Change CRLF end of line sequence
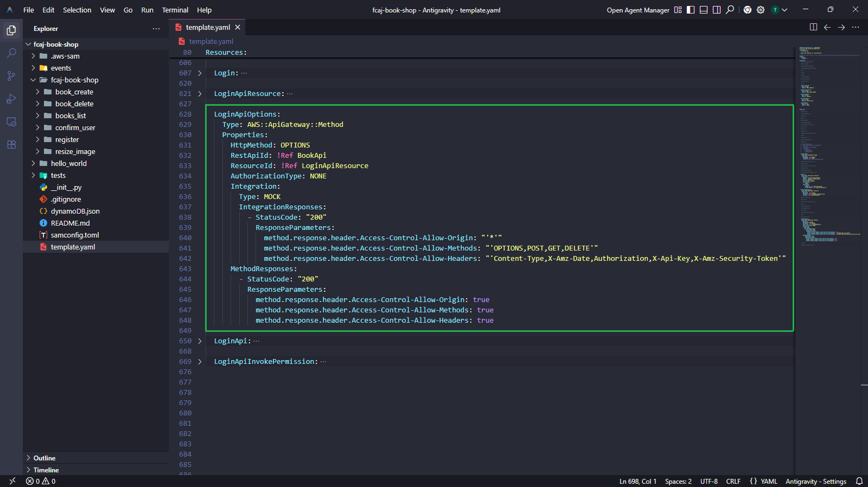868x487 pixels. pyautogui.click(x=733, y=481)
